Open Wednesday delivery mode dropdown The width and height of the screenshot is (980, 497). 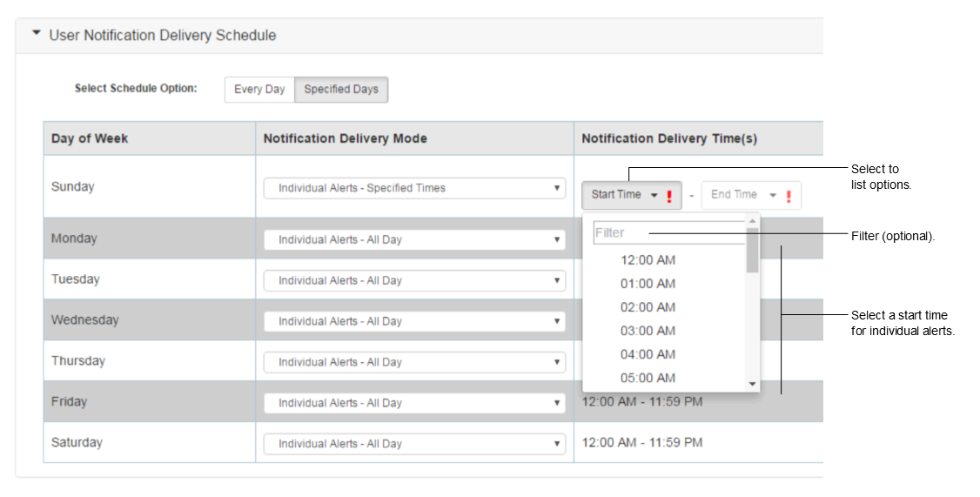click(414, 321)
